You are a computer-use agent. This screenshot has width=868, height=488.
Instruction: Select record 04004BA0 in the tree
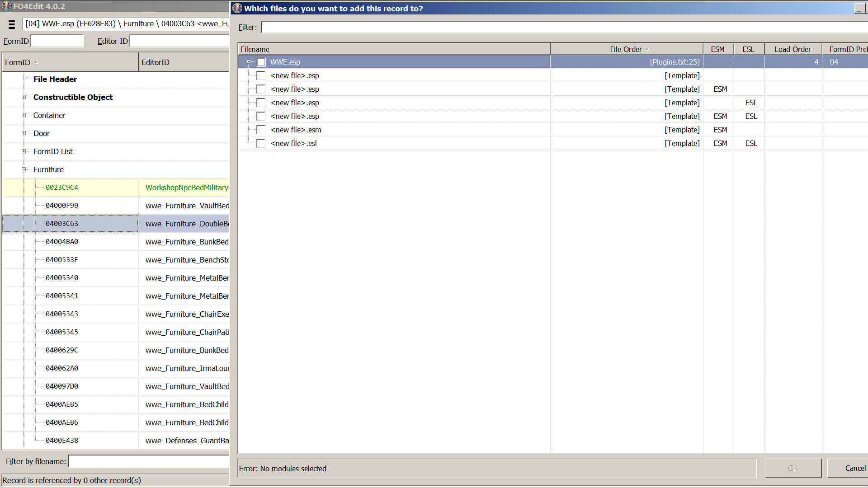[62, 242]
